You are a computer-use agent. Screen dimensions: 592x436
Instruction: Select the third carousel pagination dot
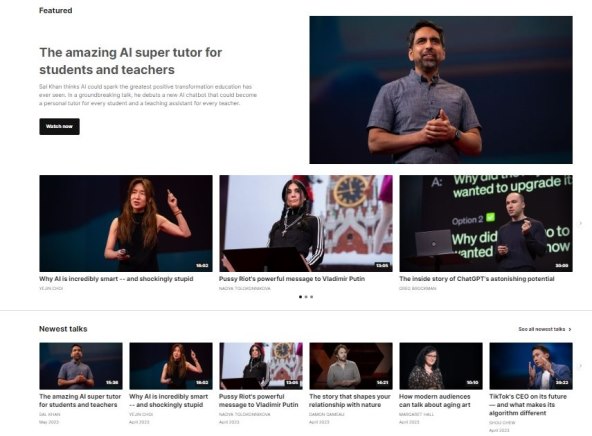(311, 297)
